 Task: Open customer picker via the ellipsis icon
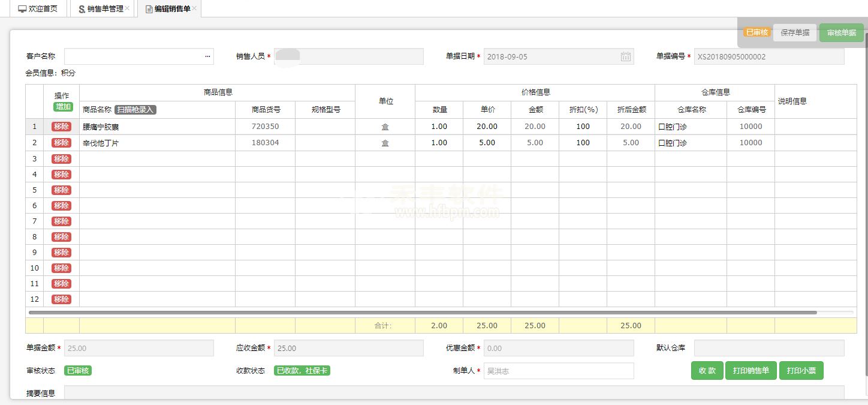point(207,56)
